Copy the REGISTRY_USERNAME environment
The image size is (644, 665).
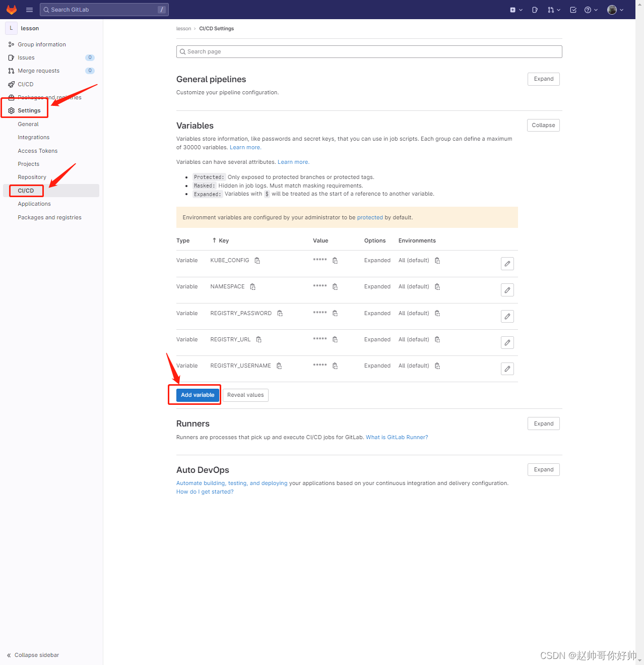437,366
